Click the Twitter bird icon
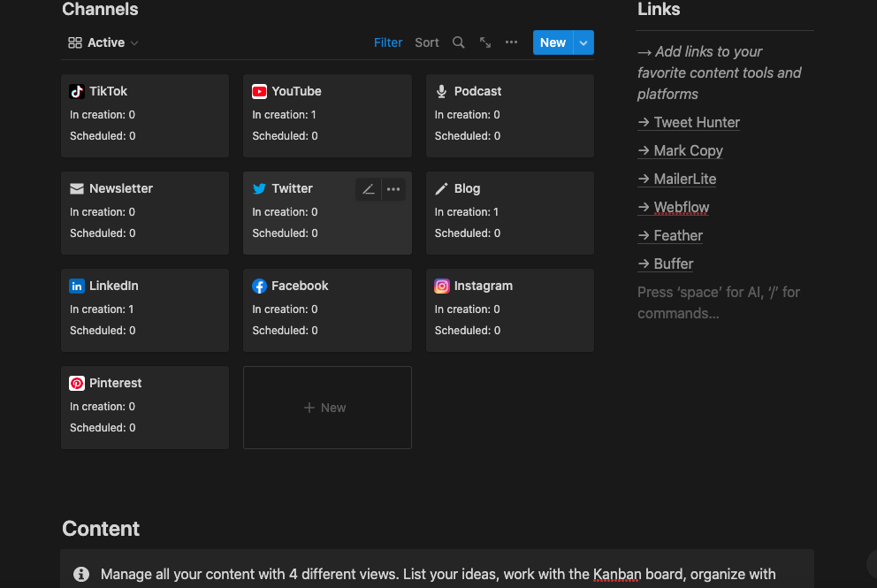 coord(259,188)
